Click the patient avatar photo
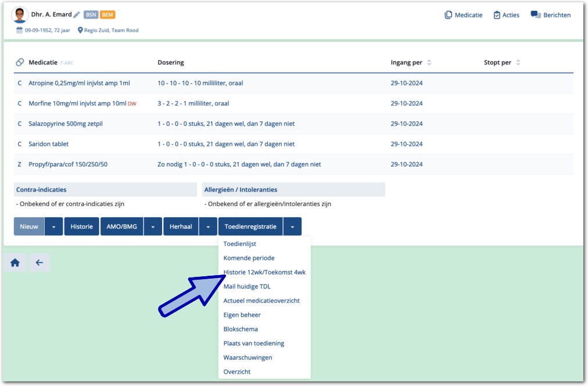Viewport: 588px width, 386px height. (x=20, y=15)
